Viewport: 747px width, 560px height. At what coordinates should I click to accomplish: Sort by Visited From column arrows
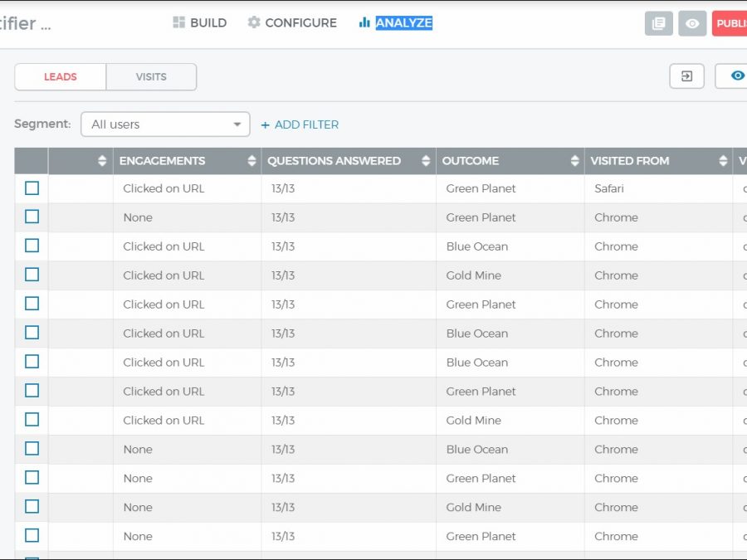tap(723, 161)
